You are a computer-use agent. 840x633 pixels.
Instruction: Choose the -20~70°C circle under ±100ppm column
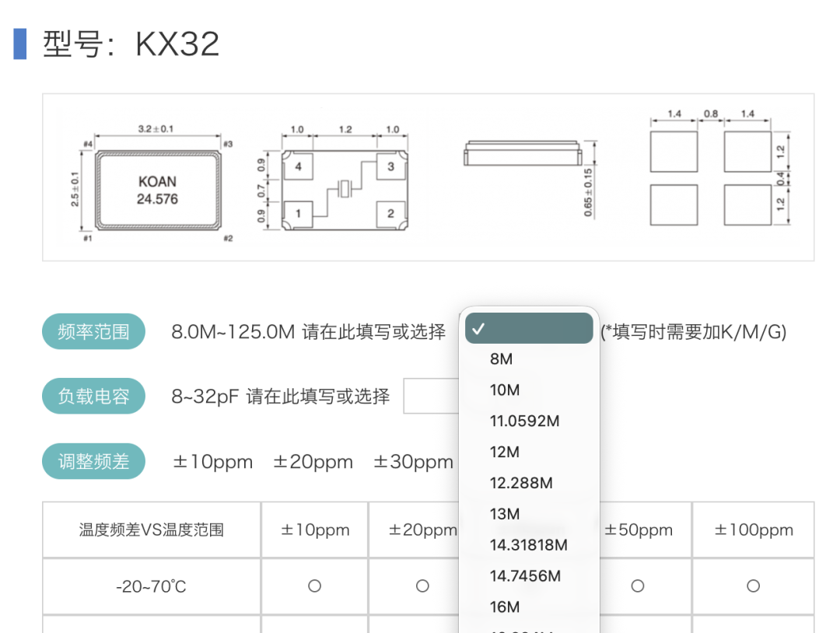[753, 586]
